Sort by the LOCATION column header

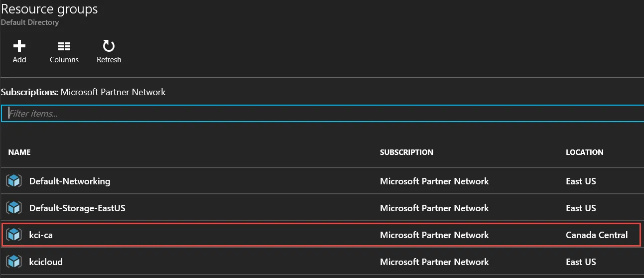coord(584,152)
